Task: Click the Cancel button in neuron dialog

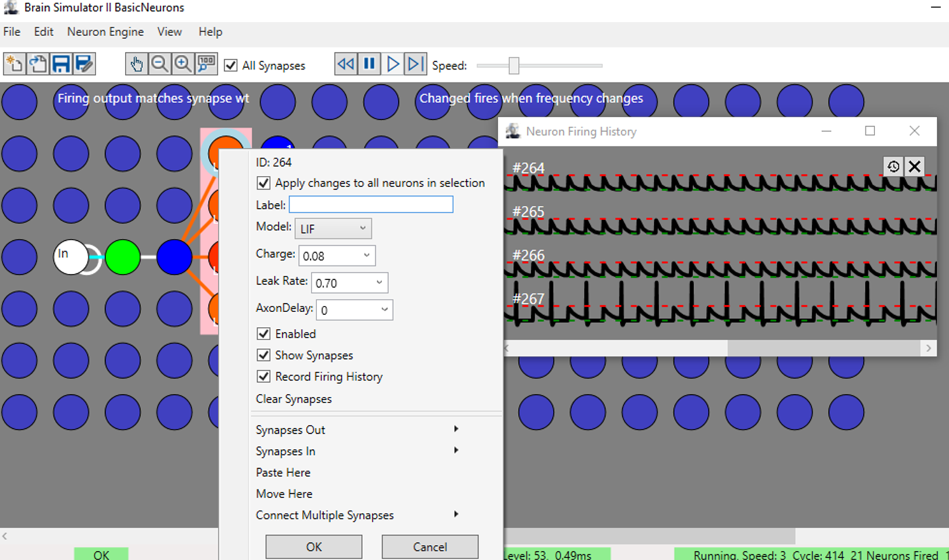Action: [430, 547]
